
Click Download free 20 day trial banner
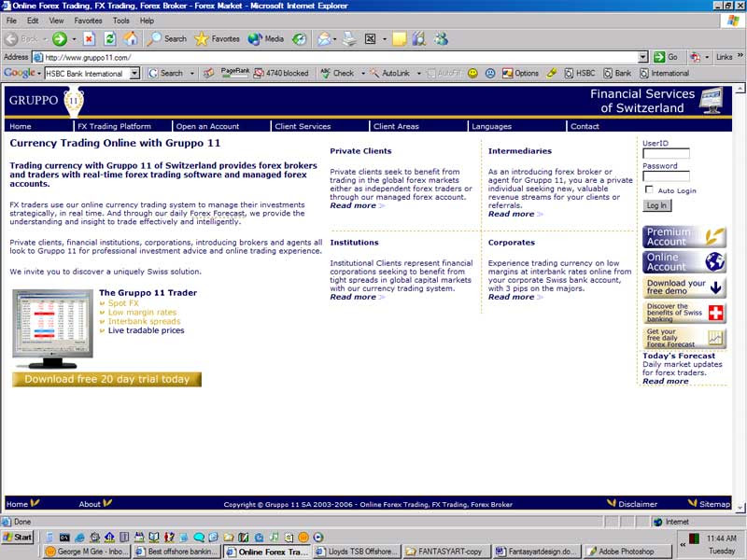click(x=106, y=379)
